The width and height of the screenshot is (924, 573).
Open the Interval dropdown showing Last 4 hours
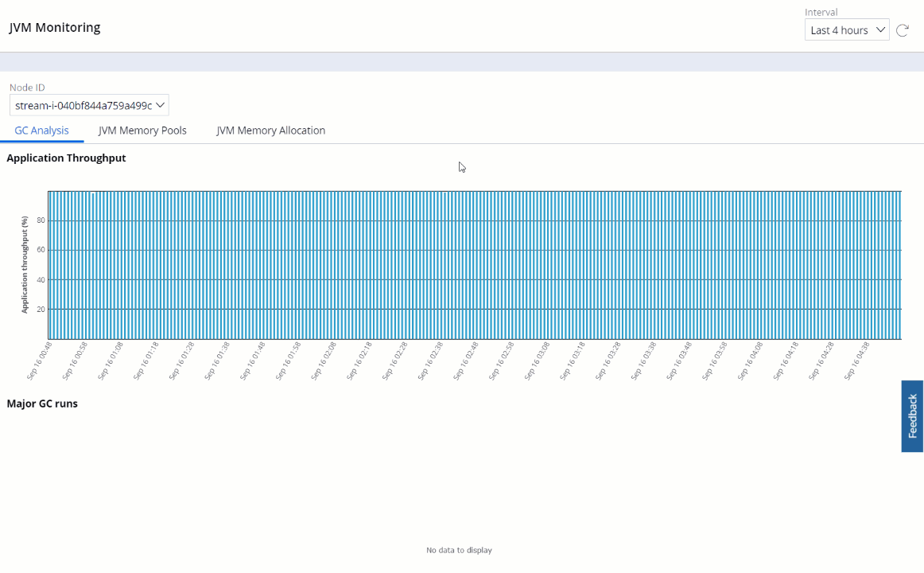(x=847, y=30)
